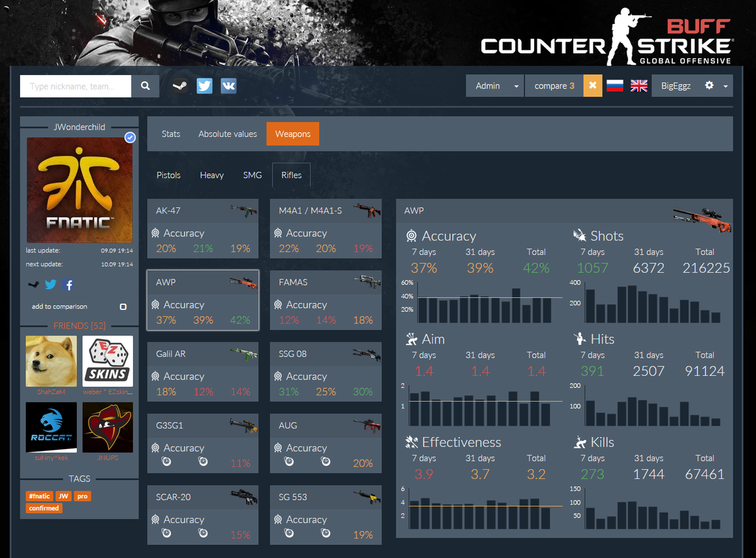The image size is (756, 558).
Task: Click the Shots icon in AWP details
Action: point(580,236)
